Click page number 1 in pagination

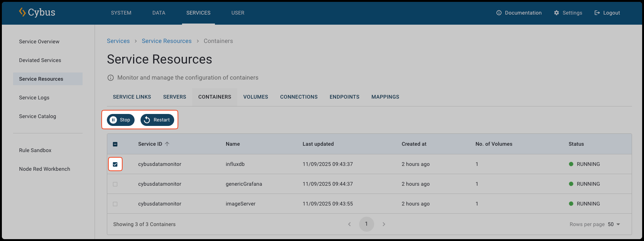[366, 224]
